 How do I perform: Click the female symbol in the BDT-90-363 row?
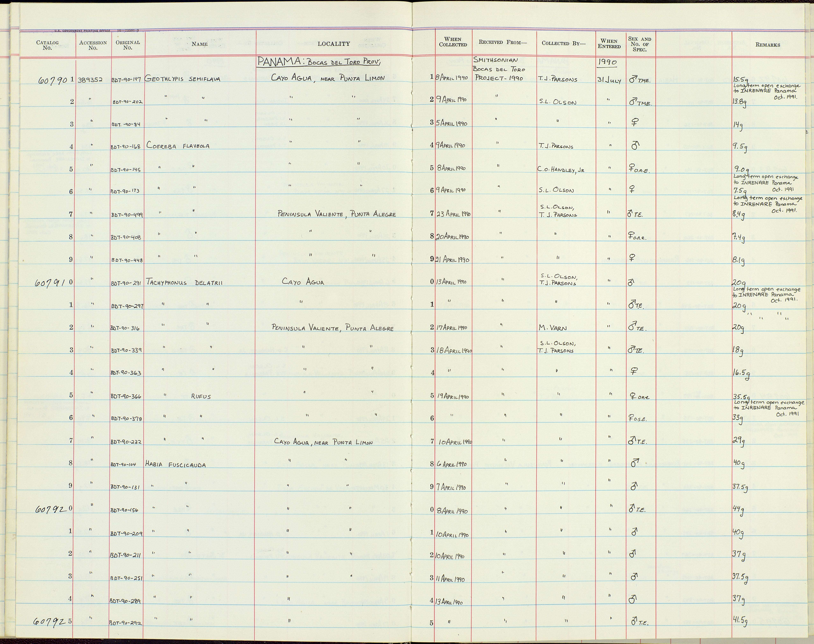click(x=634, y=371)
